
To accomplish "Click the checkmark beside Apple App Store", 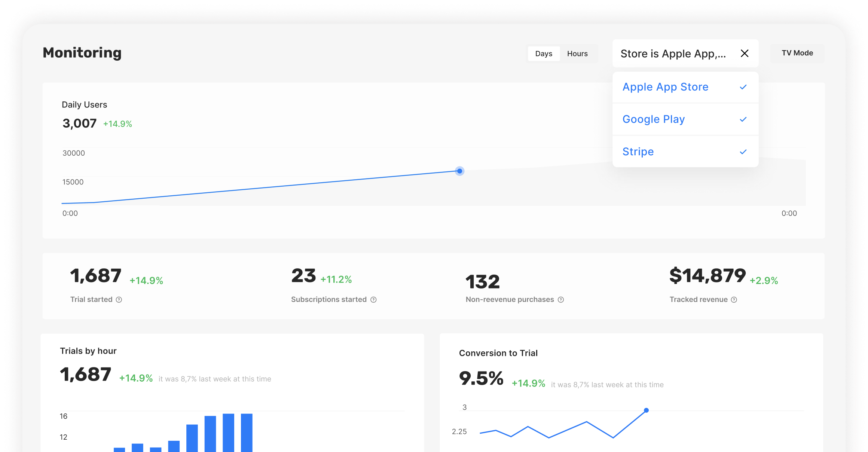I will tap(743, 87).
